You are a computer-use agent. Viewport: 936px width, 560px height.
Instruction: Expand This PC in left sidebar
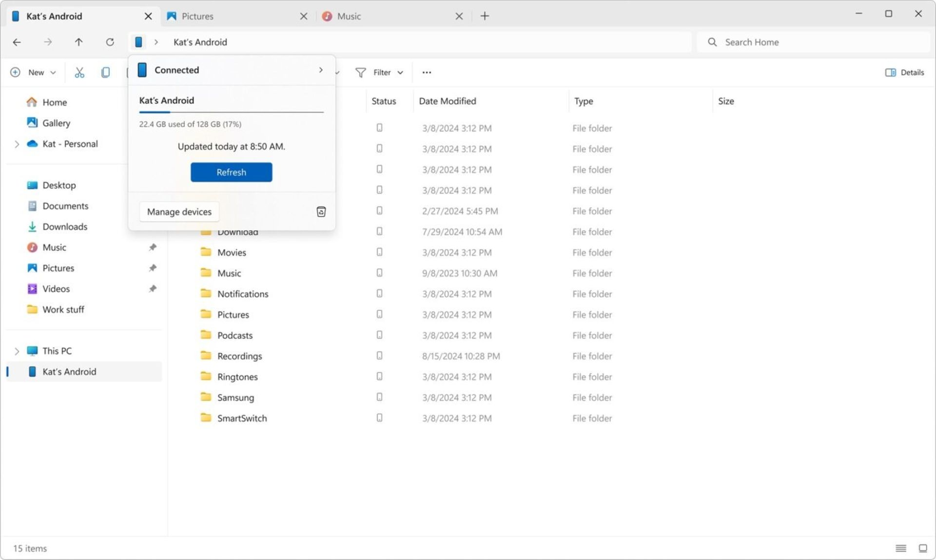tap(16, 350)
